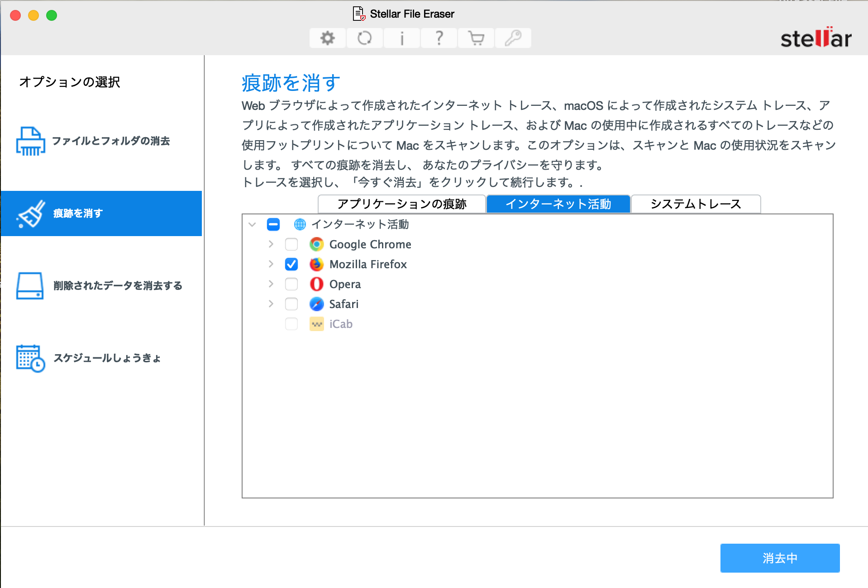Viewport: 868px width, 588px height.
Task: Click the shredder icon for ファイルとフォルダの消去
Action: click(x=30, y=141)
